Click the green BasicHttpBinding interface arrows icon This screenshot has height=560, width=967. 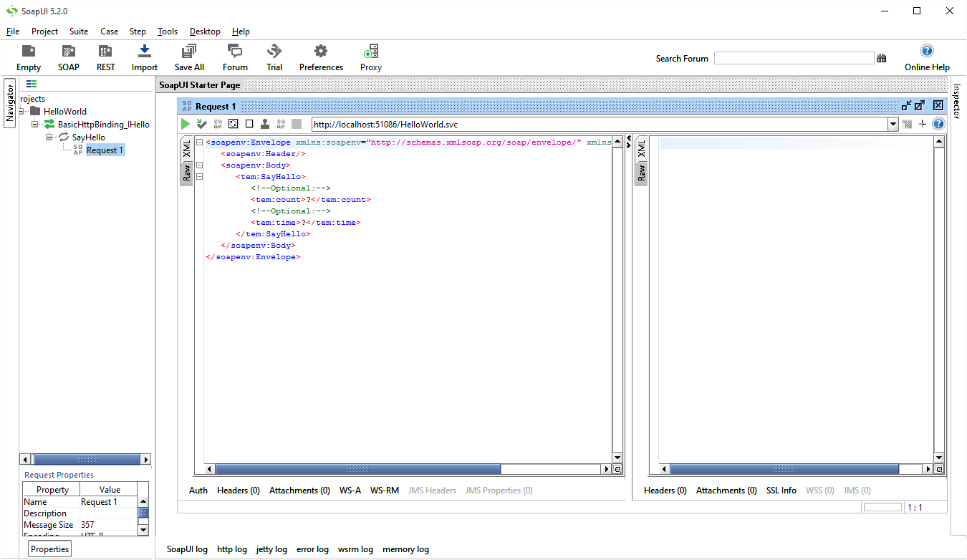(x=49, y=124)
